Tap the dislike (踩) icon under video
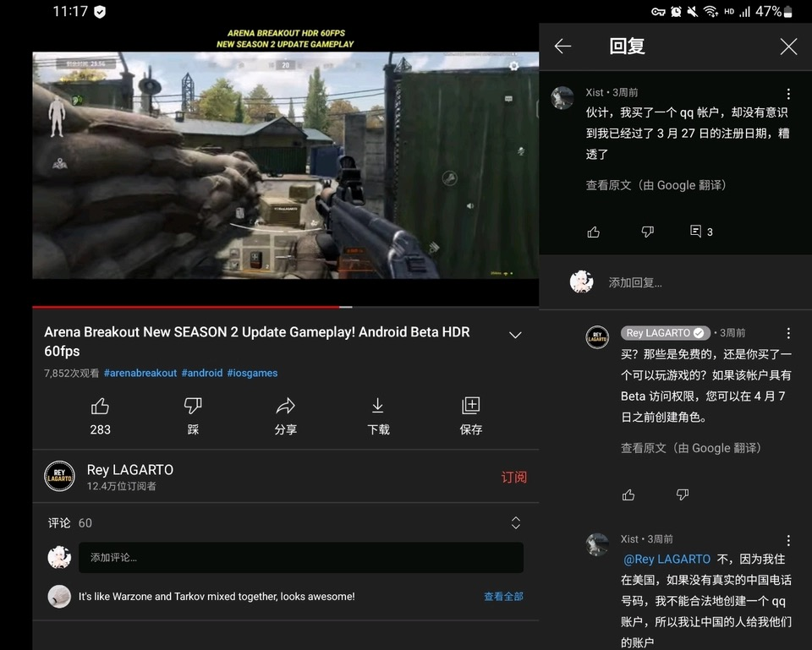Screen dimensions: 812x650 click(x=193, y=407)
